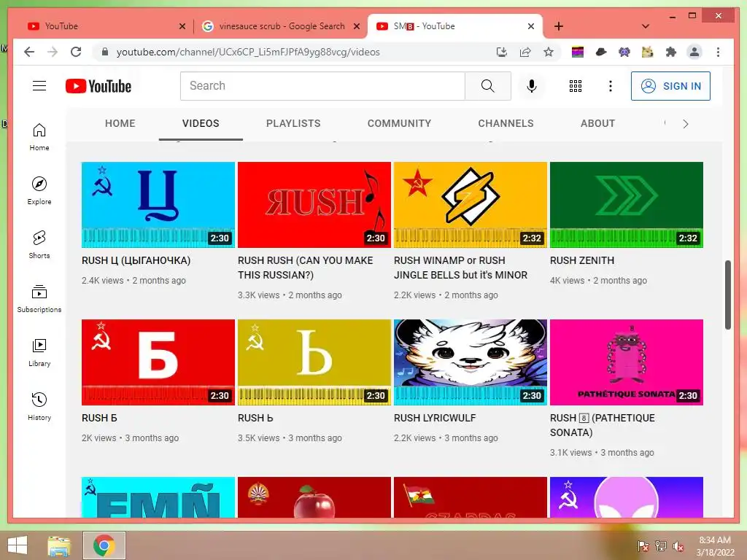747x560 pixels.
Task: Click the doge extension icon
Action: pos(648,52)
